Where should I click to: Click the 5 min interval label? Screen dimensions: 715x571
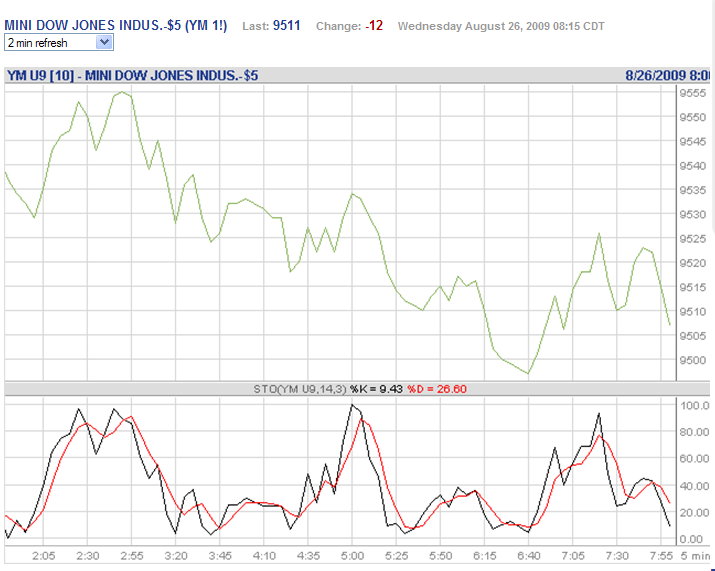click(695, 556)
